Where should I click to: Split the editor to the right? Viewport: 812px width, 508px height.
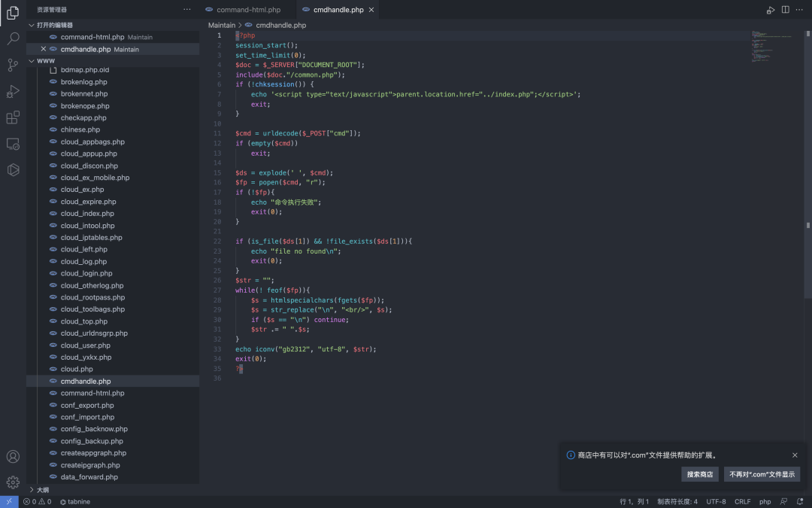coord(786,10)
